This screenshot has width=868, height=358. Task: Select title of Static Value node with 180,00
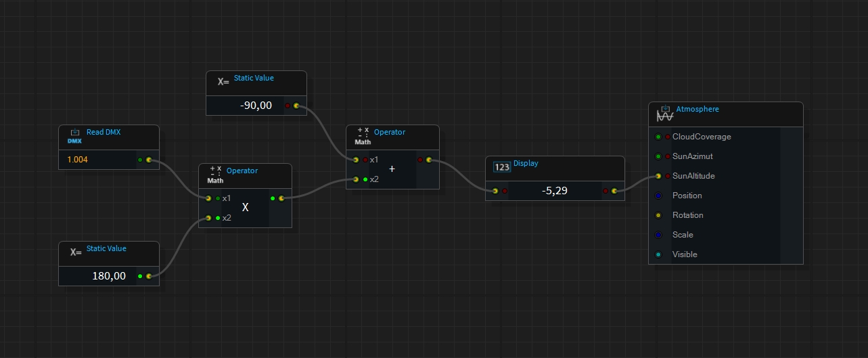(106, 248)
